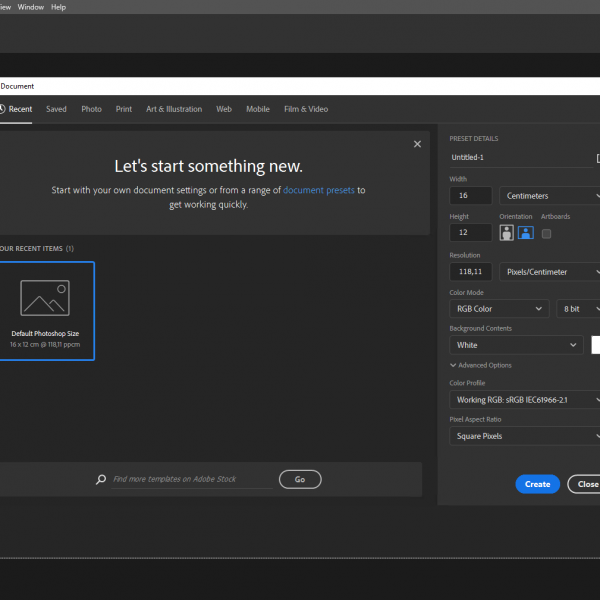Image resolution: width=600 pixels, height=600 pixels.
Task: Switch to the Saved tab
Action: click(56, 109)
